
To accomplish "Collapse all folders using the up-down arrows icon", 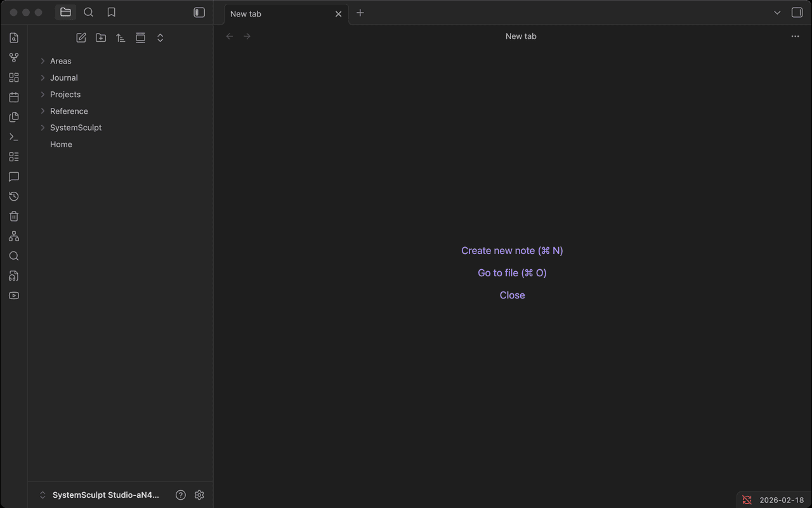I will [x=160, y=37].
